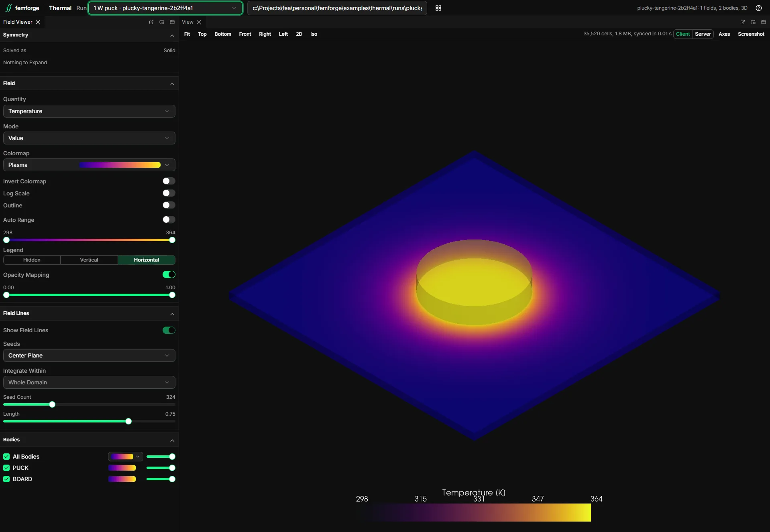Open the Integrate Within dropdown
This screenshot has width=770, height=532.
click(x=89, y=382)
